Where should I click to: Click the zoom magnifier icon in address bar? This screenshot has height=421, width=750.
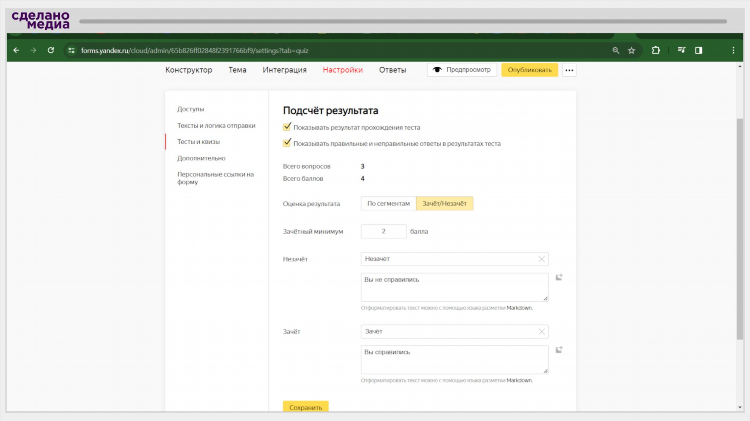pyautogui.click(x=616, y=50)
